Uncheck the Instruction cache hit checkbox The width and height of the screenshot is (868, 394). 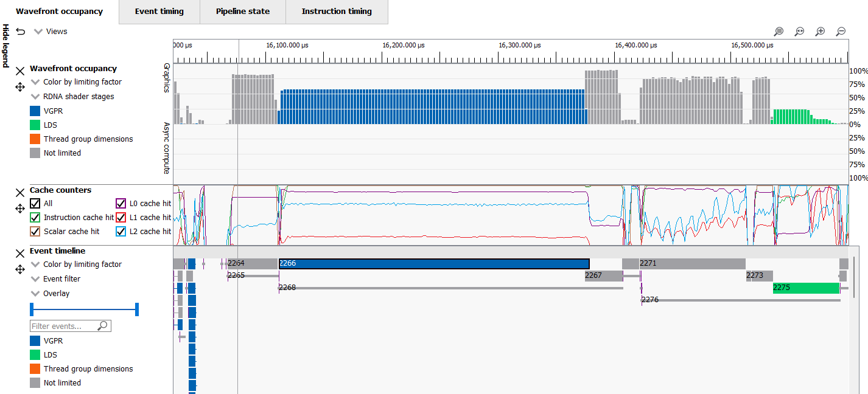click(35, 218)
